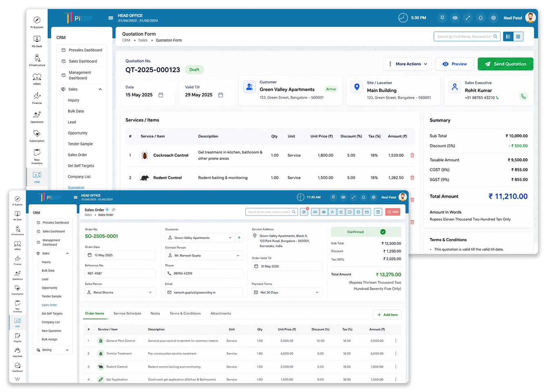Open row options for General Pest Control

396,341
